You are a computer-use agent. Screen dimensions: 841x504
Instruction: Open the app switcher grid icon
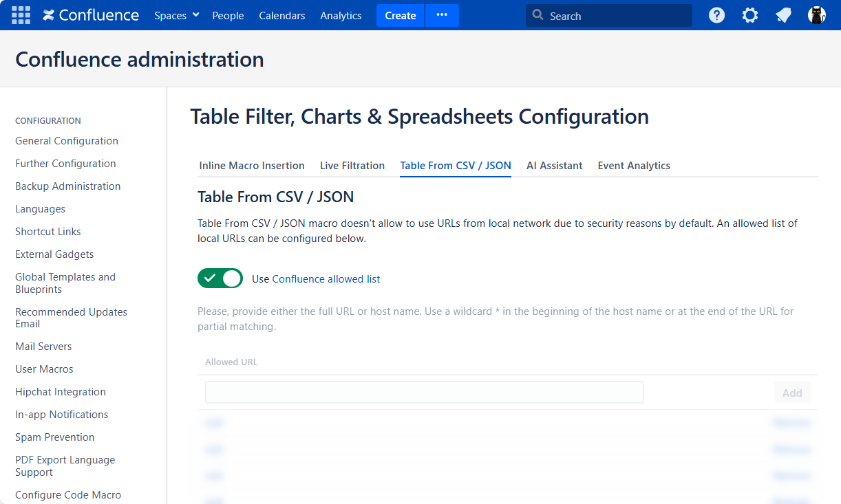[21, 15]
